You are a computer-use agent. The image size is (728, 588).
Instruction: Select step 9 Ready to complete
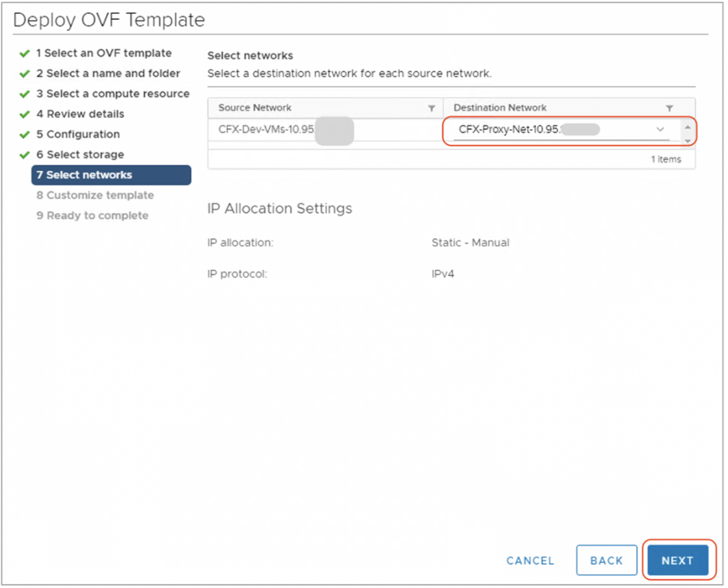[92, 215]
